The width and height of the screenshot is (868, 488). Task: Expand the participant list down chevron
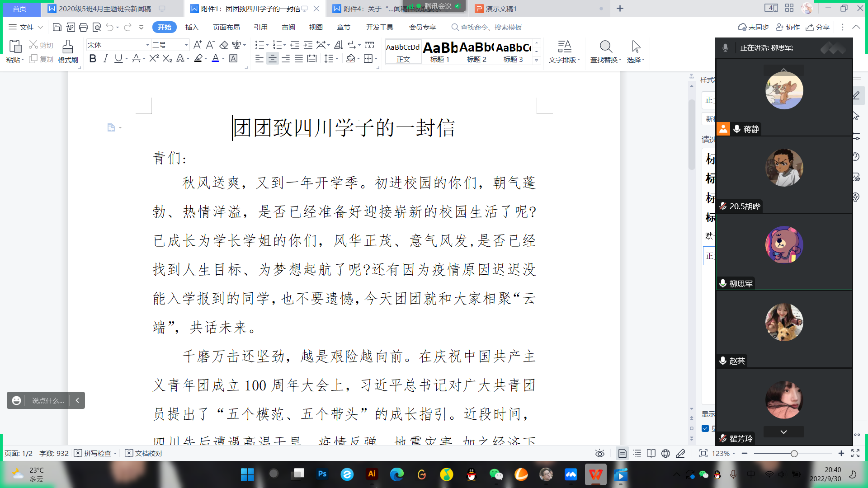[x=784, y=432]
